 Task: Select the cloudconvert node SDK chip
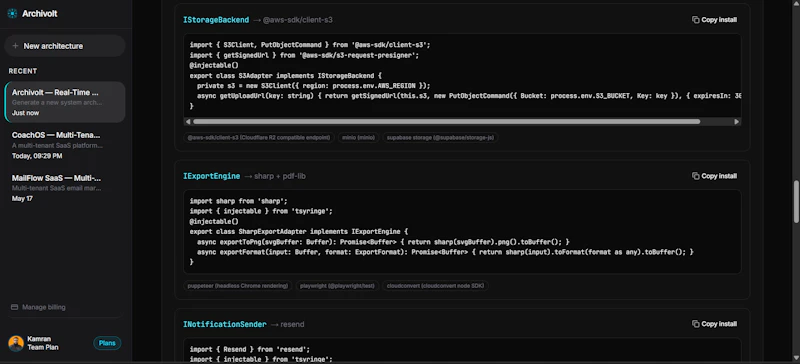436,286
